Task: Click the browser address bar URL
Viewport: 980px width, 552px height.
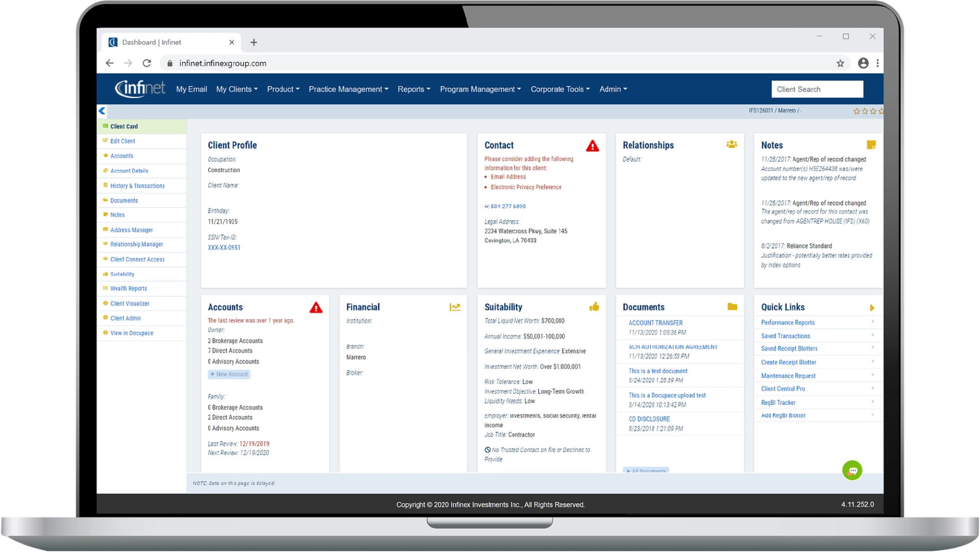Action: point(223,63)
